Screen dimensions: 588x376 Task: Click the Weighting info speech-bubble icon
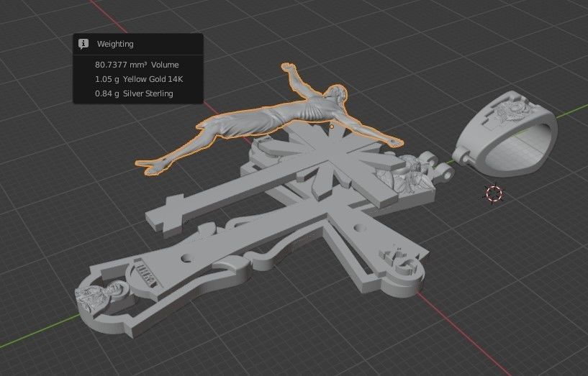[x=83, y=44]
